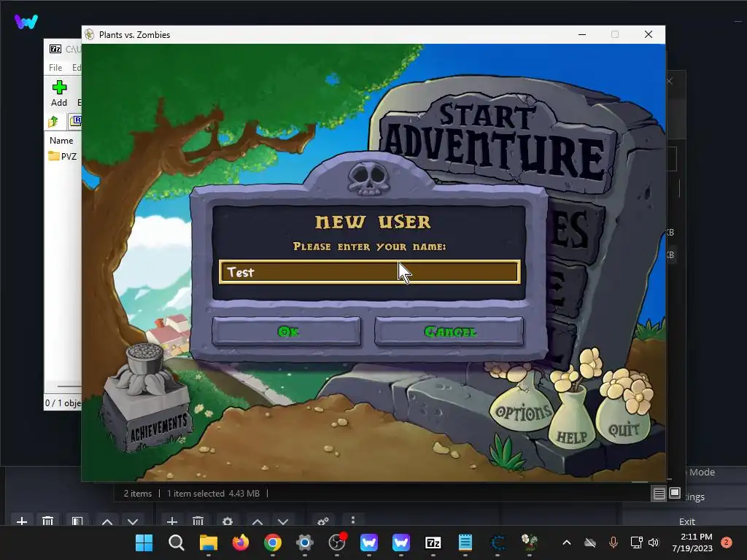
Task: Remove the selected scene in OBS
Action: [47, 521]
